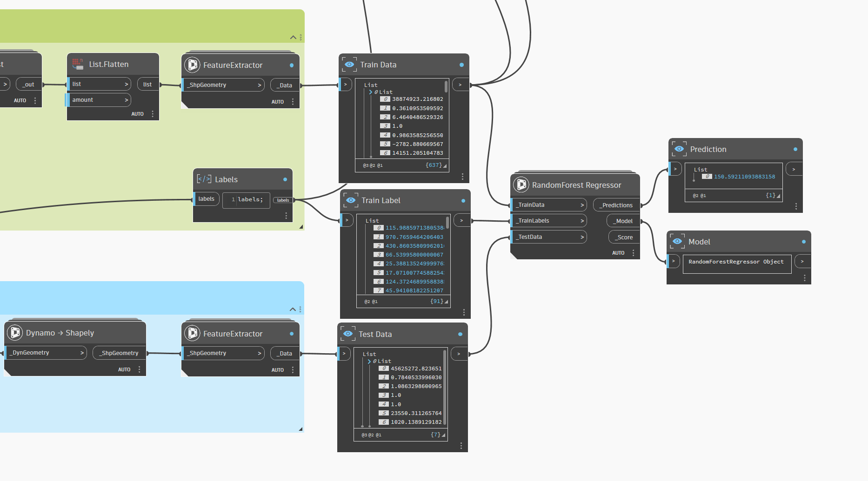
Task: Click _DynGeometry input port
Action: pos(46,353)
